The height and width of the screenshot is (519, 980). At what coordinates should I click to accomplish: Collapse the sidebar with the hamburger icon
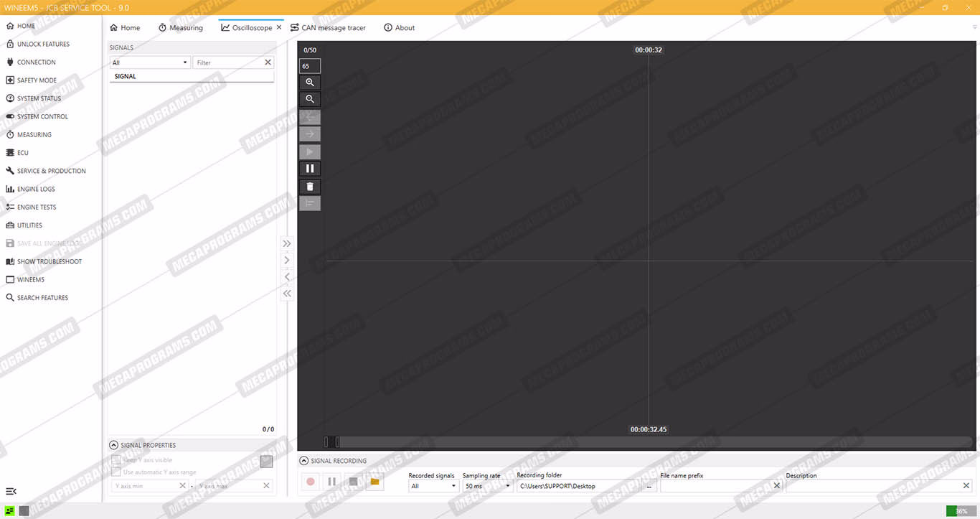11,491
